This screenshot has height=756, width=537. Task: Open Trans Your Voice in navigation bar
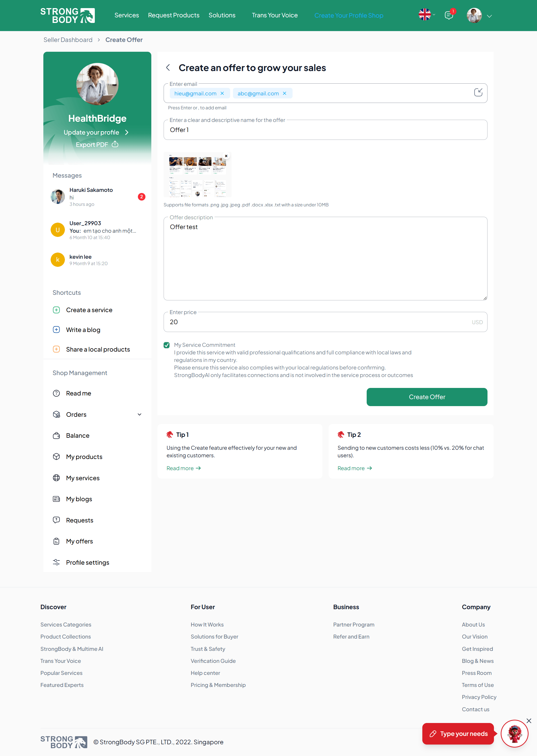tap(274, 15)
